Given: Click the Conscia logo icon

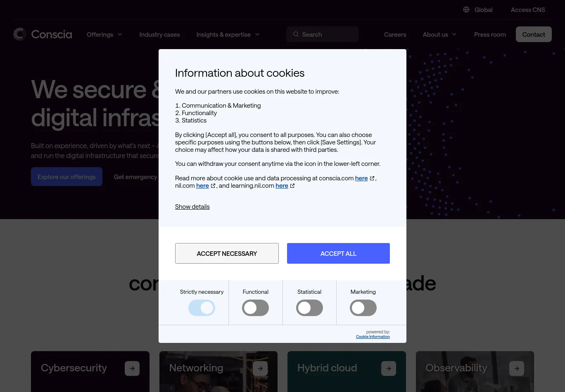Looking at the screenshot, I should tap(20, 34).
